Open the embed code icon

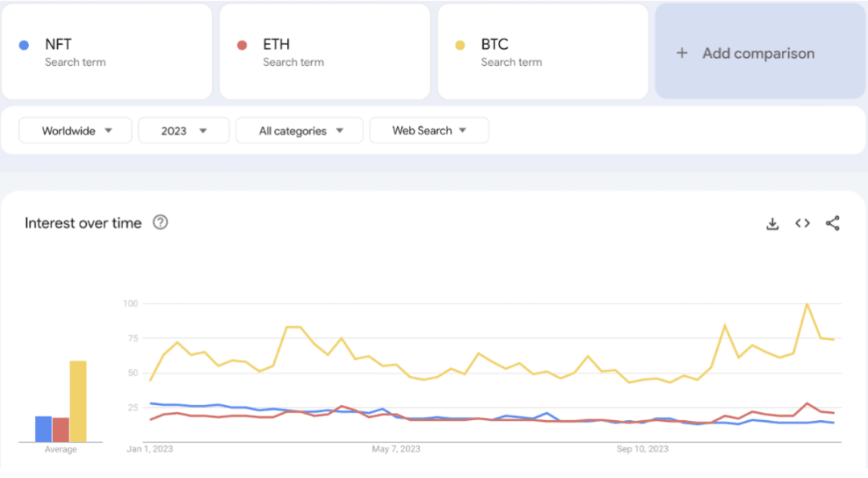click(802, 223)
